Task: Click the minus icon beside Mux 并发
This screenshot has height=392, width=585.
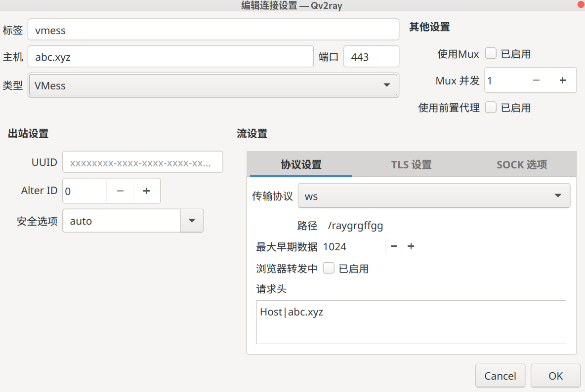Action: (537, 80)
